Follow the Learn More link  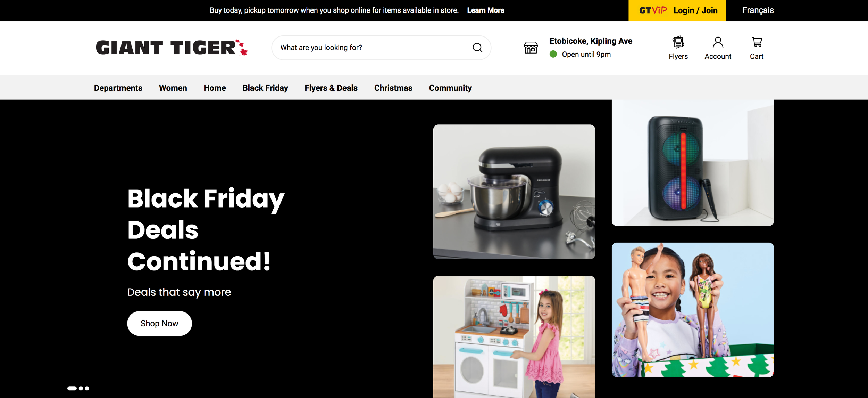(485, 10)
